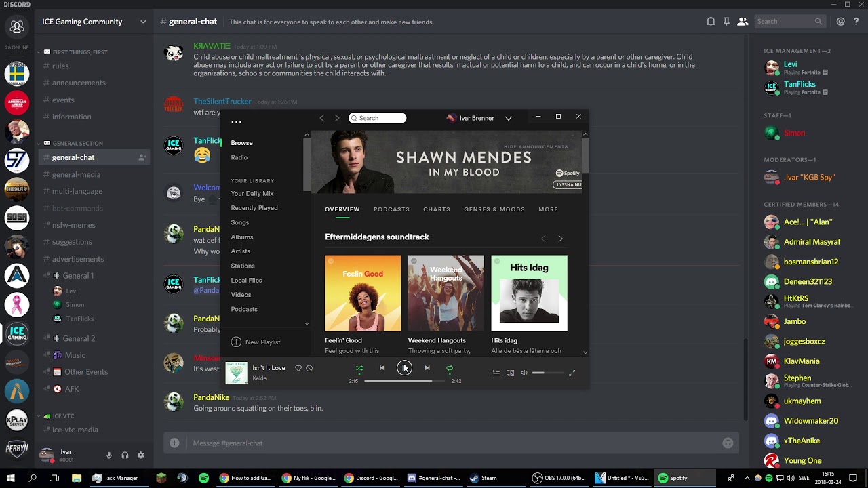
Task: Click Isn't It Love album art
Action: 236,373
